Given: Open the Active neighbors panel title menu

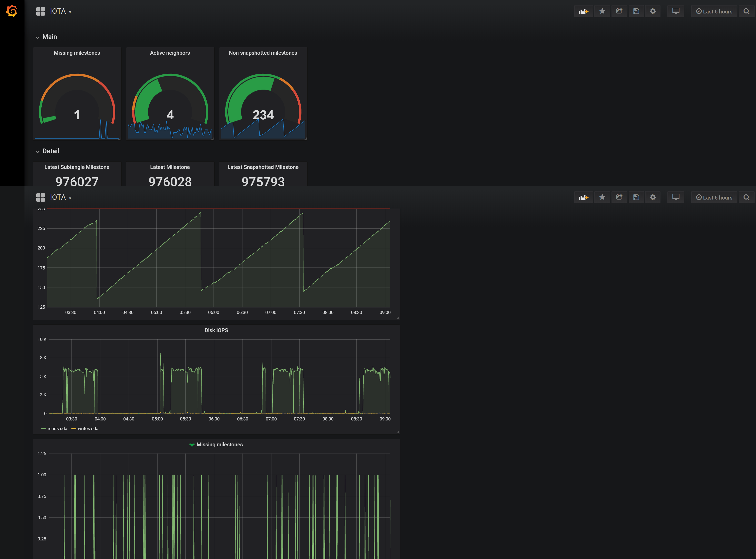Looking at the screenshot, I should tap(170, 53).
